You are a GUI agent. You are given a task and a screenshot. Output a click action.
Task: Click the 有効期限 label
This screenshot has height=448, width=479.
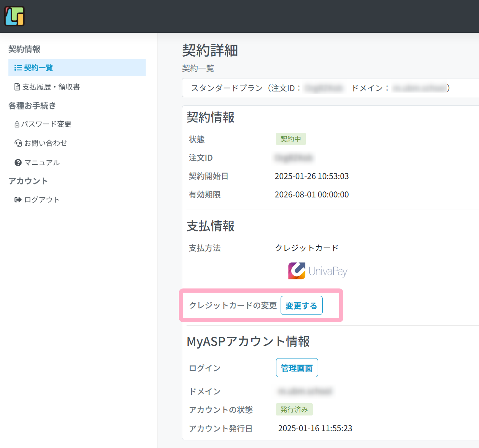pos(205,195)
